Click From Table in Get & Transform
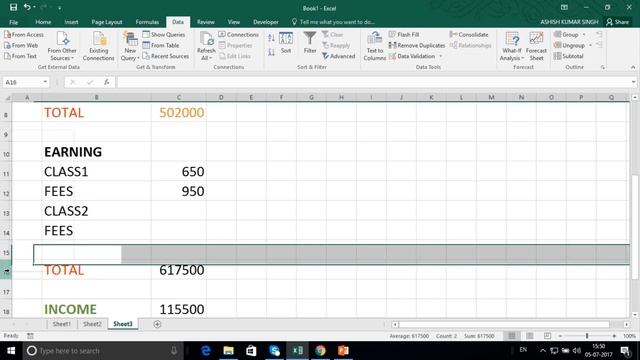Viewport: 640px width, 360px height. point(161,45)
